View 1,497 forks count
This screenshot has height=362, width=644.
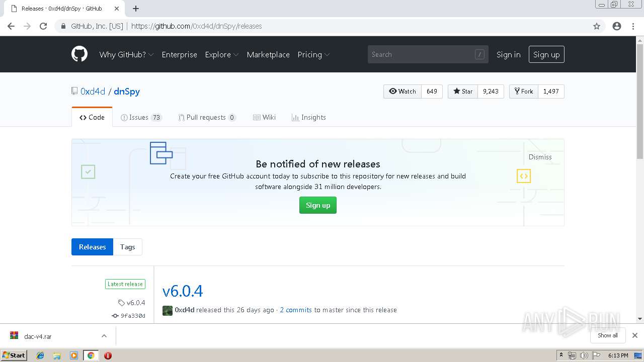[x=551, y=91]
